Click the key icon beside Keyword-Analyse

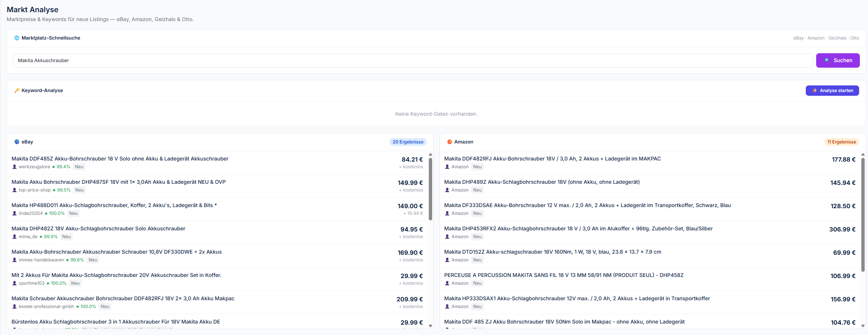pyautogui.click(x=17, y=91)
